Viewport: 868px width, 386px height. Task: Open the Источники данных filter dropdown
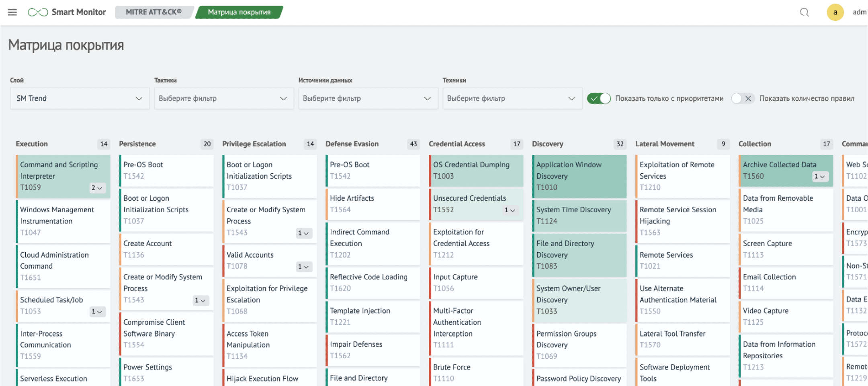(368, 99)
